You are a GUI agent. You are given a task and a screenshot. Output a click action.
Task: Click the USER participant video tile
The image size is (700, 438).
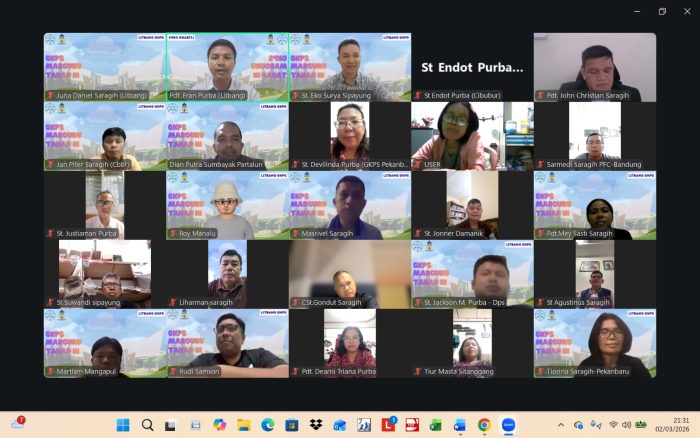click(x=472, y=136)
